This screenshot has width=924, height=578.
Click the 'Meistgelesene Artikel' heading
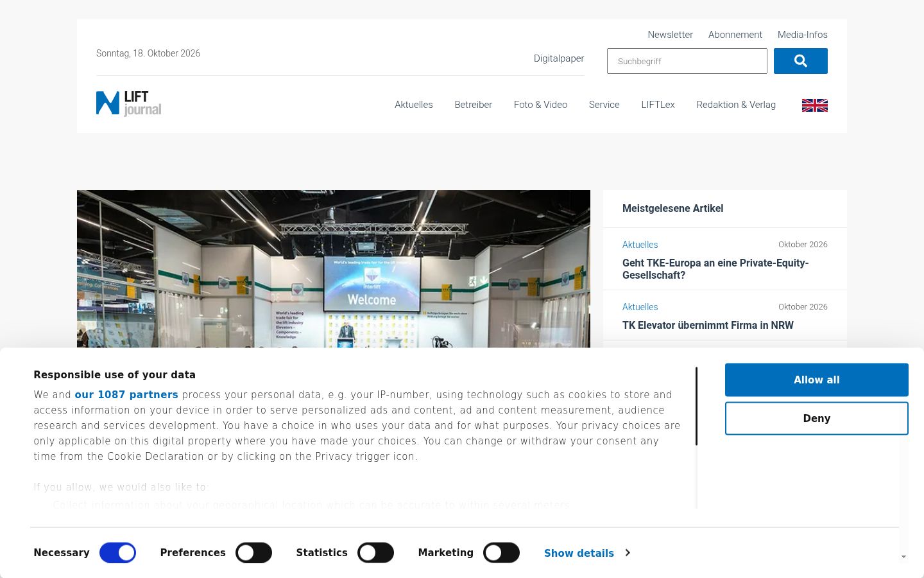tap(672, 208)
